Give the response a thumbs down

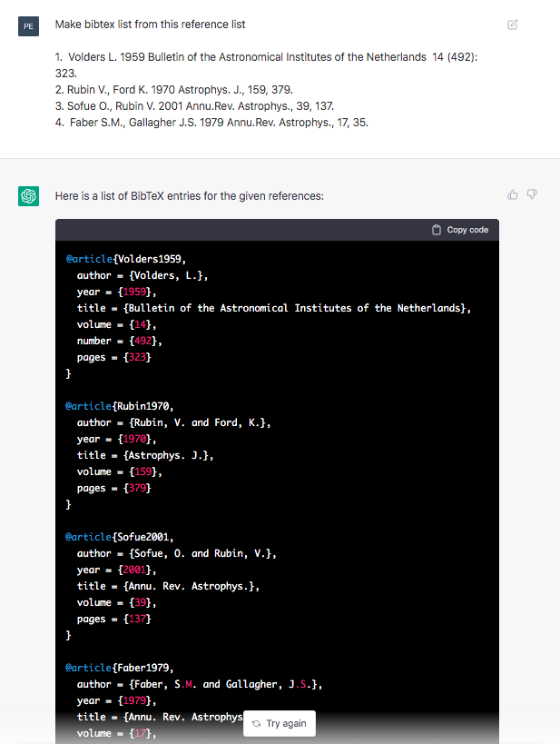pos(532,194)
